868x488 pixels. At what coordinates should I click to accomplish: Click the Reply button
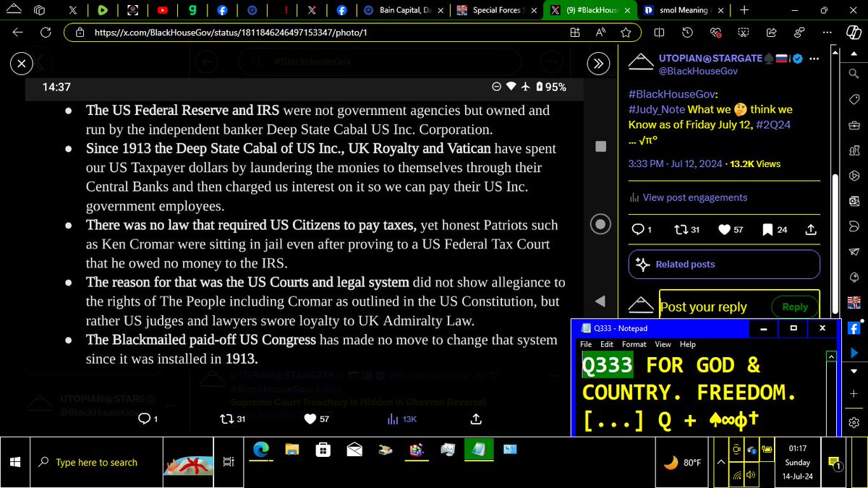click(794, 307)
